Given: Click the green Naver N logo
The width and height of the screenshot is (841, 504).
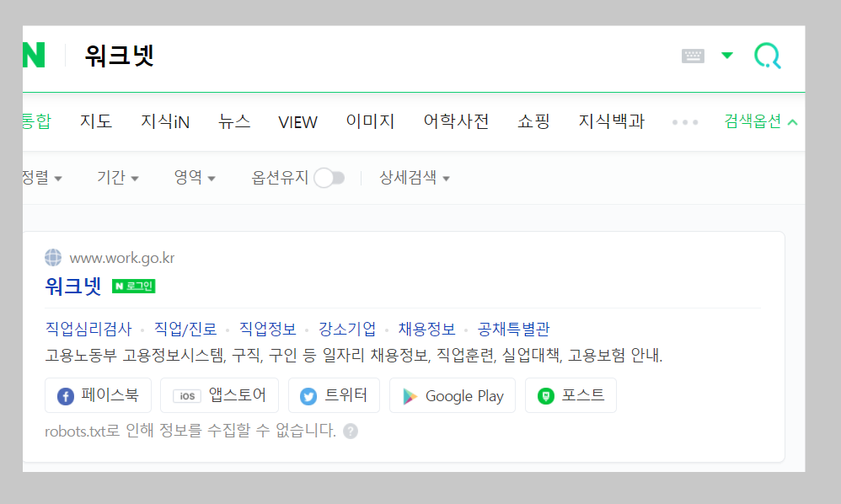Looking at the screenshot, I should (34, 56).
